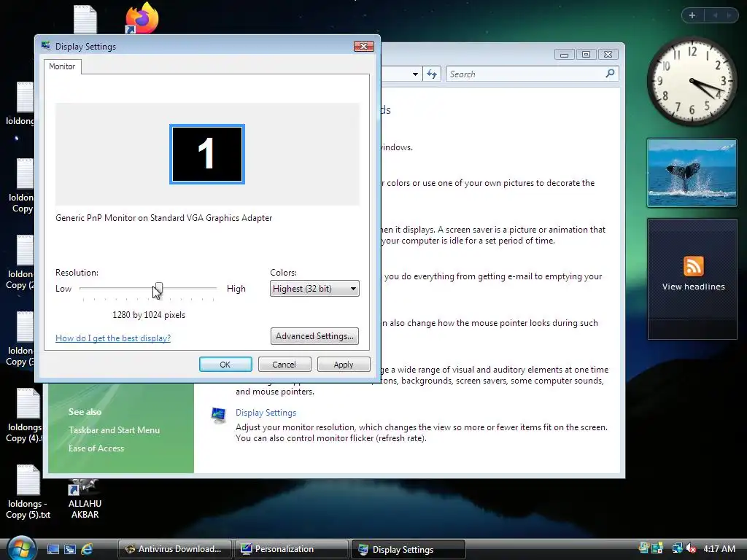Click the Display Settings monitor icon in Personalization
Screen dimensions: 747x560
tap(219, 415)
